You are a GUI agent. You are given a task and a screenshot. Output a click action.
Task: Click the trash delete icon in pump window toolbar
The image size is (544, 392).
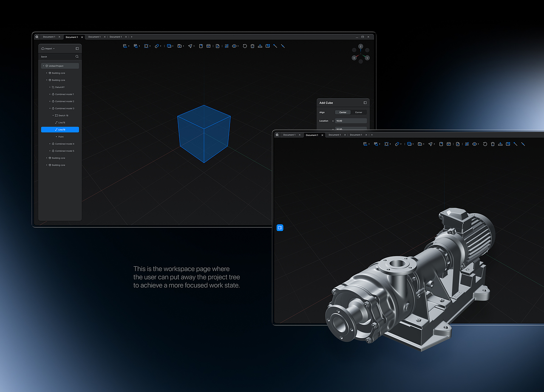coord(493,144)
